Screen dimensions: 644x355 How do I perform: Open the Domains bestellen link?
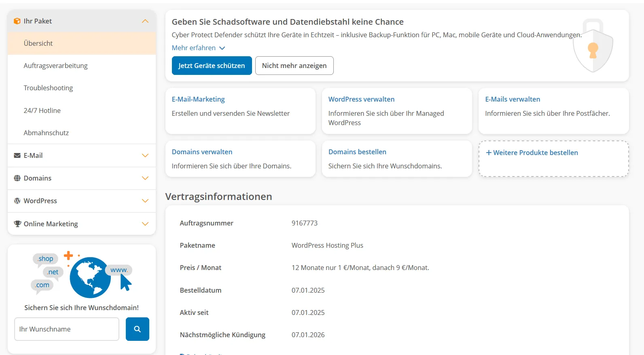[x=357, y=152]
